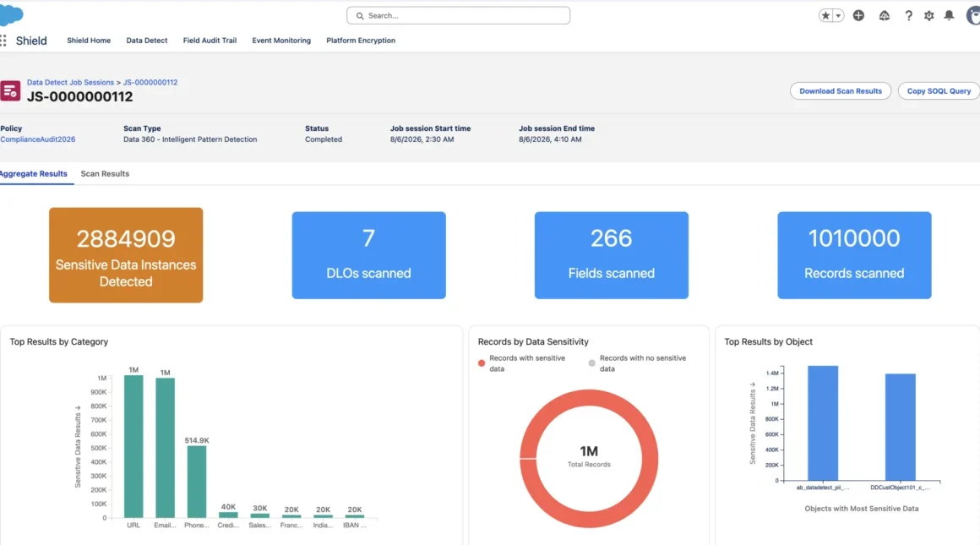The width and height of the screenshot is (980, 545).
Task: Click the job session record icon
Action: (10, 90)
